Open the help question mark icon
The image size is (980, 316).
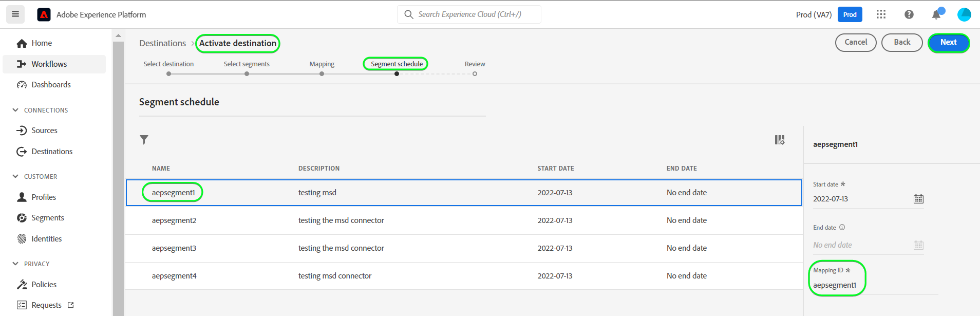(x=909, y=14)
